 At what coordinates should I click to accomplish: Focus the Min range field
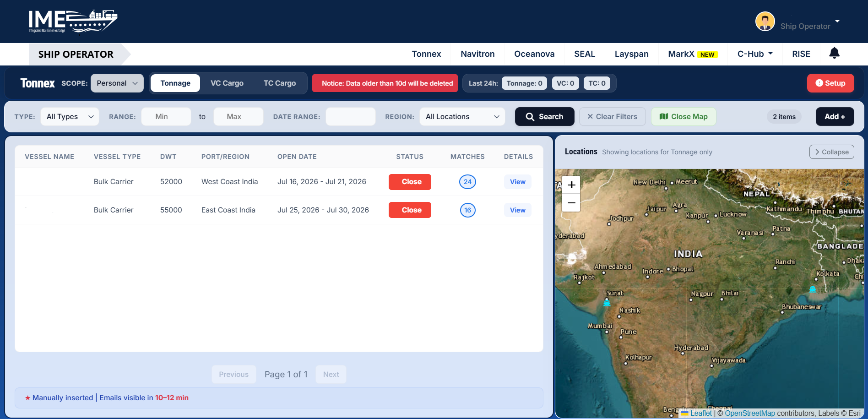point(166,117)
